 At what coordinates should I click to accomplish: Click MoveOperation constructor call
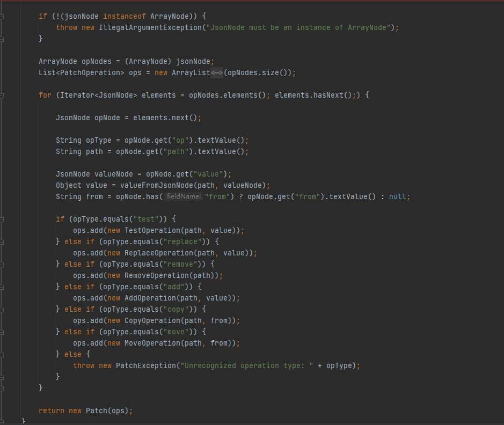[x=152, y=343]
